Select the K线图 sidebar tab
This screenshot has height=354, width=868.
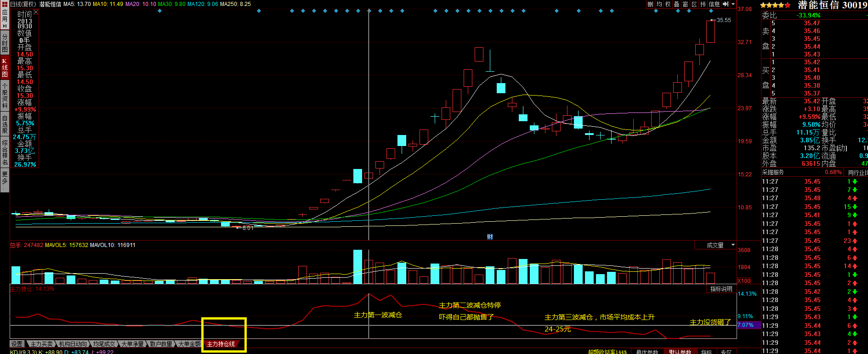tap(5, 67)
